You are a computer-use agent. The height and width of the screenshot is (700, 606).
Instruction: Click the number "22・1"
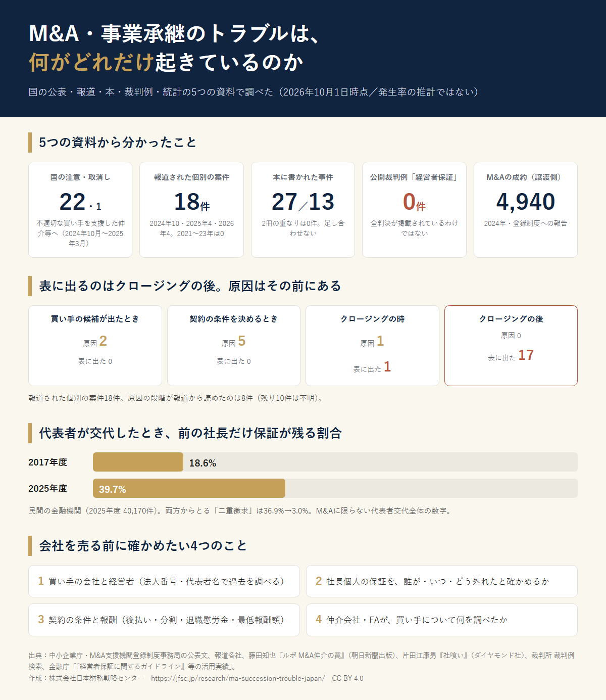pyautogui.click(x=80, y=202)
